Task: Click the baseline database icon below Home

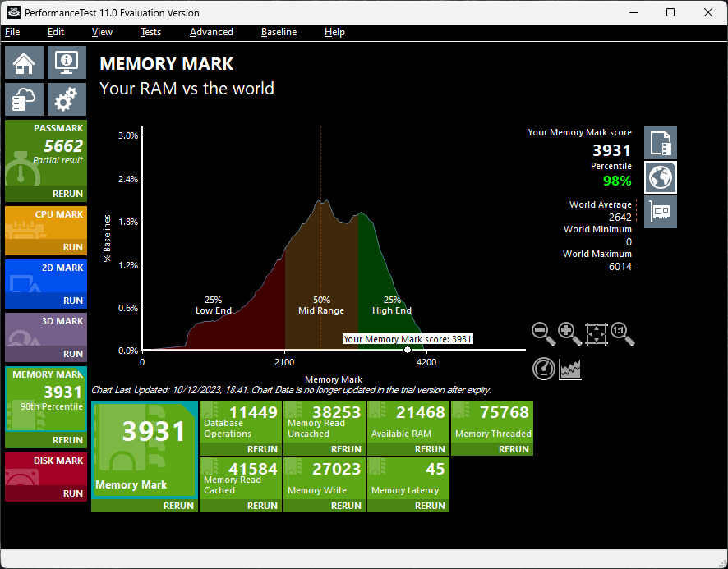Action: [24, 99]
